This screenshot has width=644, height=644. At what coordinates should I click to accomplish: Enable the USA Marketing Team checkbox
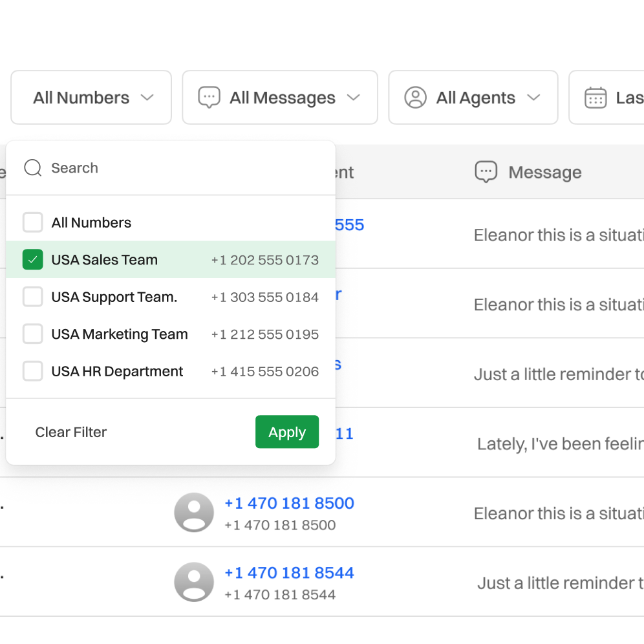coord(33,334)
